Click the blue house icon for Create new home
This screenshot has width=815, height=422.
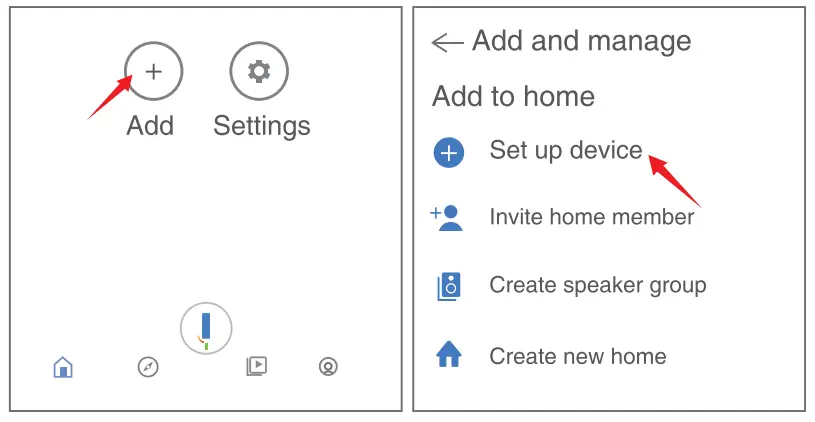click(x=449, y=355)
